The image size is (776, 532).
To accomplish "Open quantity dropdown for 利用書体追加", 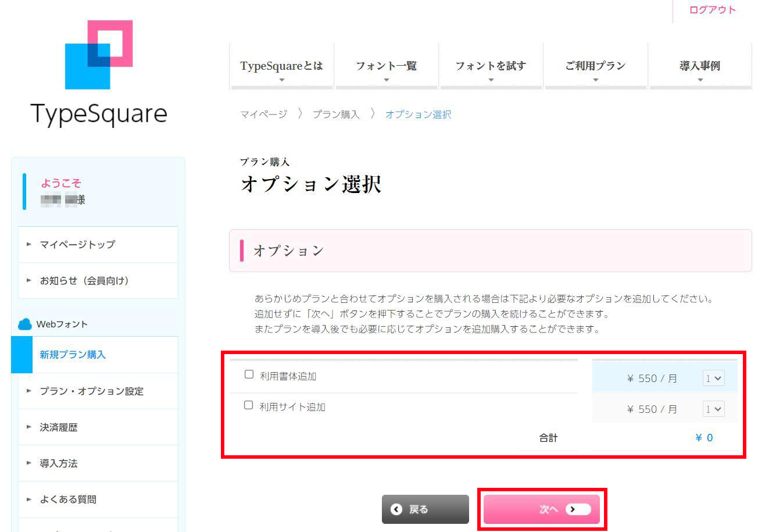I will pyautogui.click(x=713, y=377).
